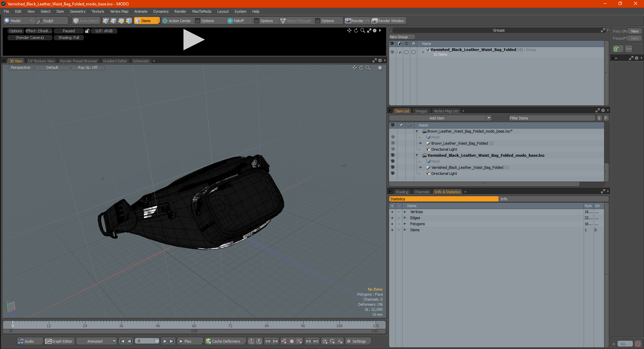Expand Polygons statistics row

[405, 224]
